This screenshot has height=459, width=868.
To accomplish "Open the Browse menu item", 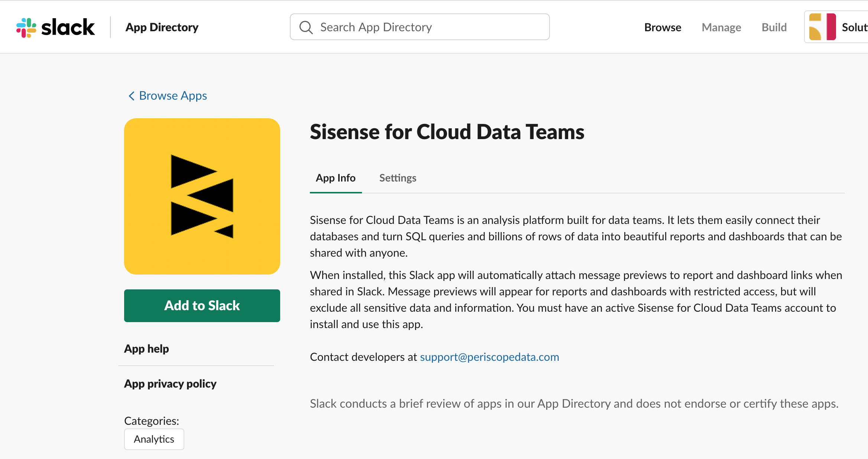I will click(x=663, y=27).
